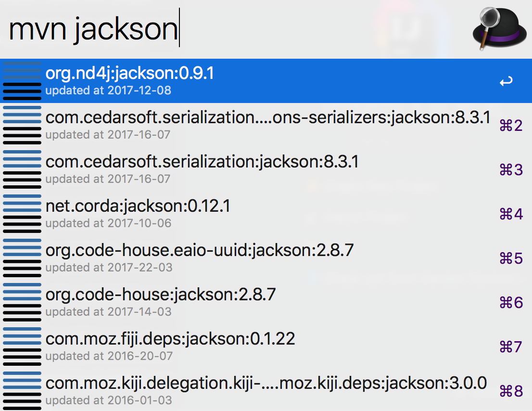
Task: Click the ⌘8 shortcut label
Action: [x=511, y=391]
